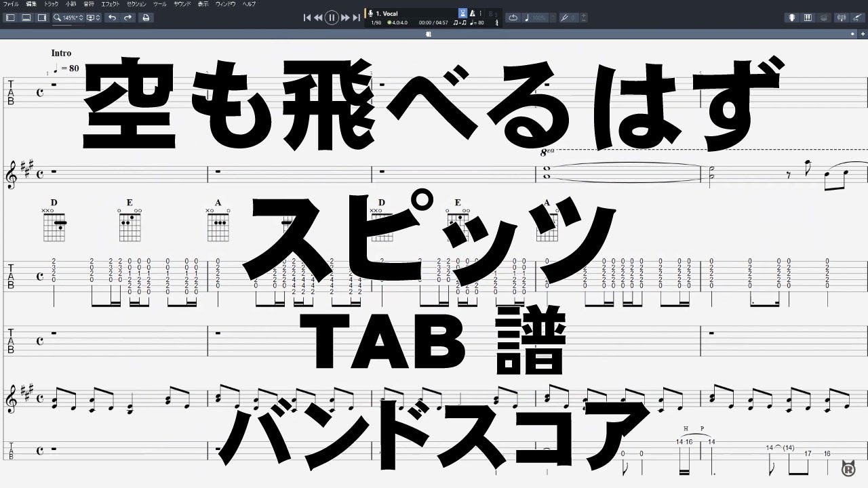This screenshot has width=868, height=488.
Task: Show the guitar fretboard view icon
Action: point(792,18)
